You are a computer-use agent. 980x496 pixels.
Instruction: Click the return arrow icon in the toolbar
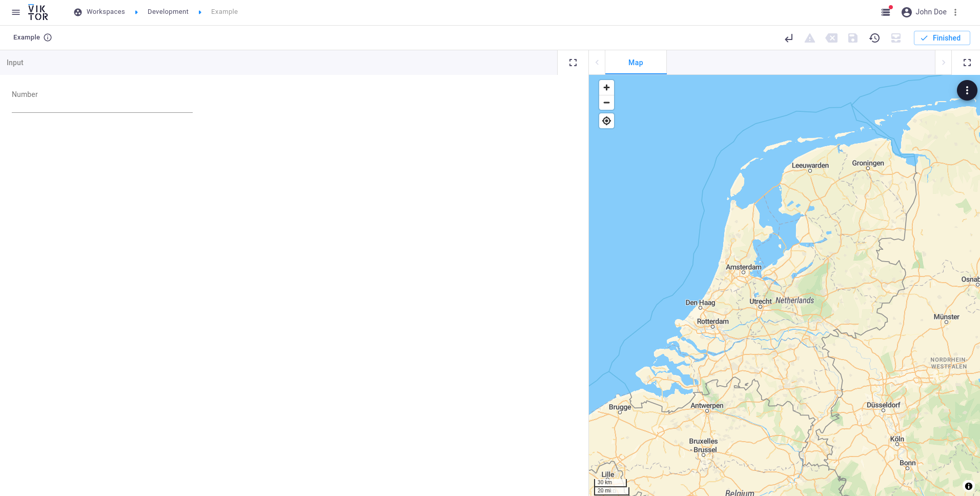pyautogui.click(x=788, y=38)
